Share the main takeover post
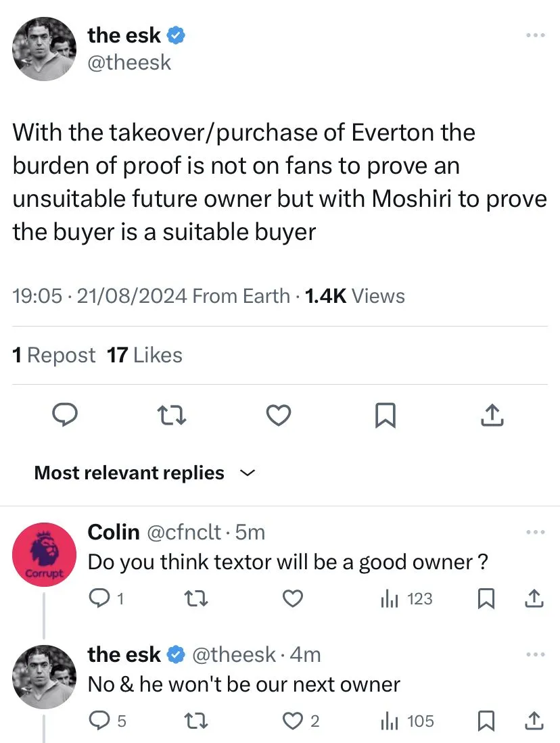The width and height of the screenshot is (560, 743). (x=492, y=416)
